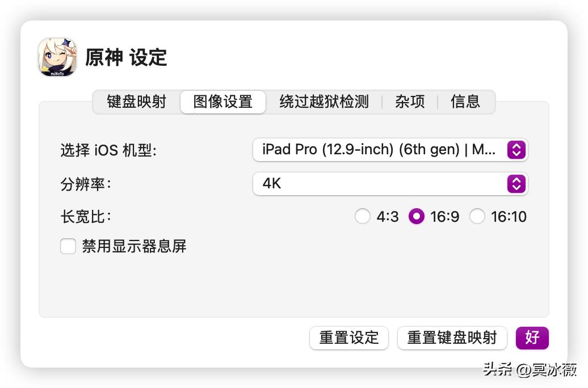Click the purple chevron icon on iOS model selector

point(516,150)
